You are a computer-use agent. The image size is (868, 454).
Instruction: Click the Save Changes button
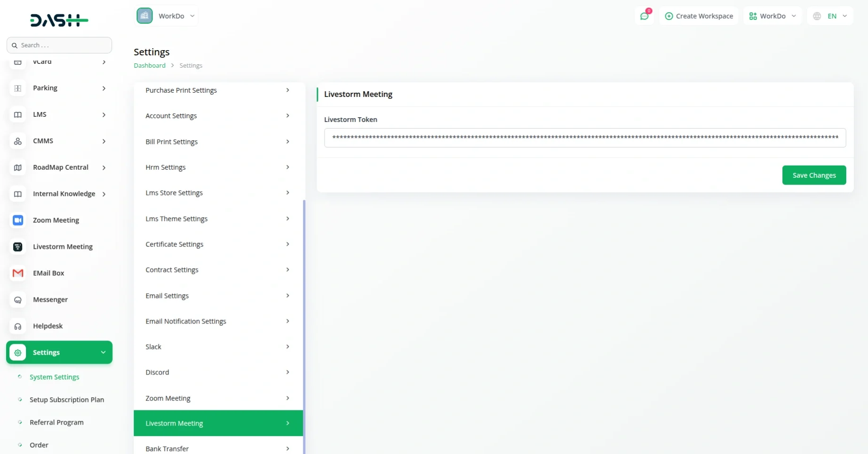pos(814,175)
